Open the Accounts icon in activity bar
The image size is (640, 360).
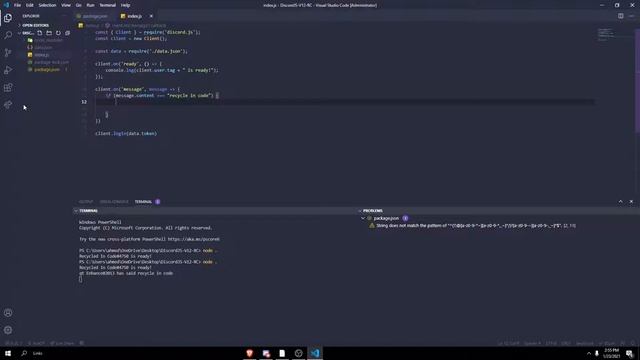[x=8, y=313]
